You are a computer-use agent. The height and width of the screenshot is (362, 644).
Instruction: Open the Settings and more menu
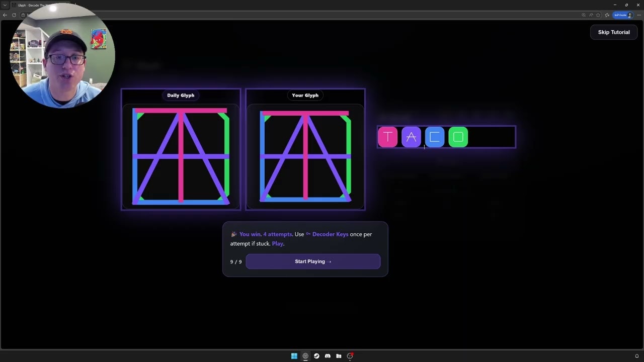(638, 15)
